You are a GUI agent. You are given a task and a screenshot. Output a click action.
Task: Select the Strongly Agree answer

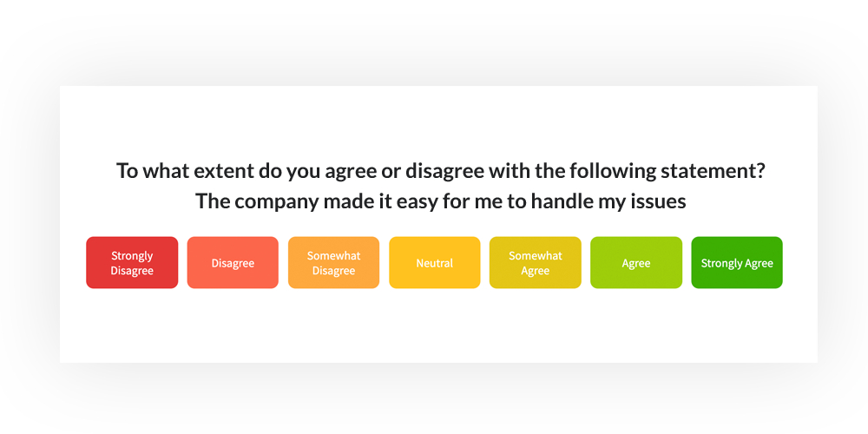point(737,262)
